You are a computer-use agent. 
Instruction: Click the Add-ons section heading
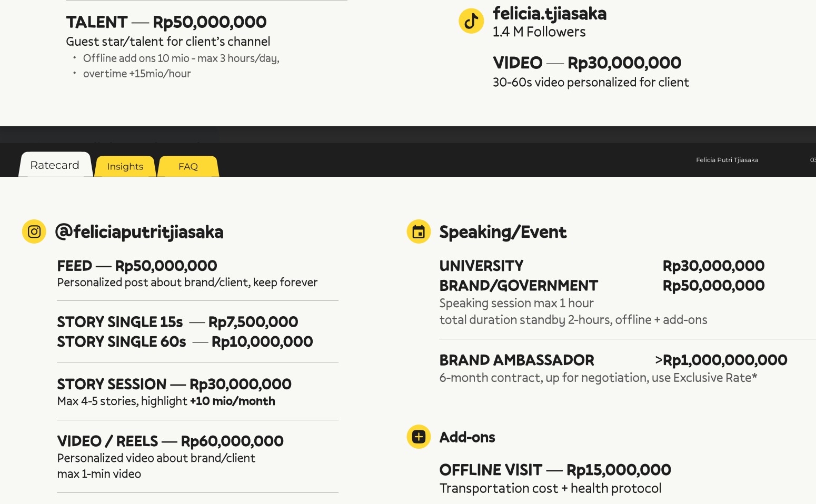(467, 437)
